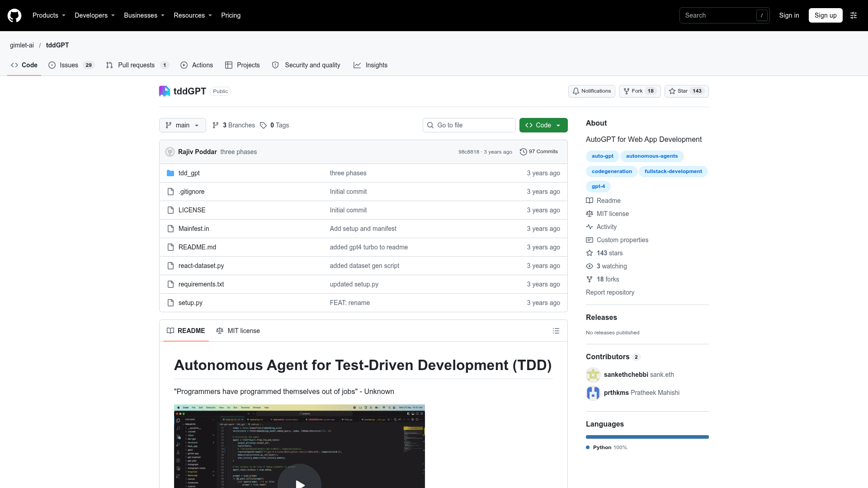The height and width of the screenshot is (488, 868).
Task: View the 97 Commits history
Action: [539, 152]
